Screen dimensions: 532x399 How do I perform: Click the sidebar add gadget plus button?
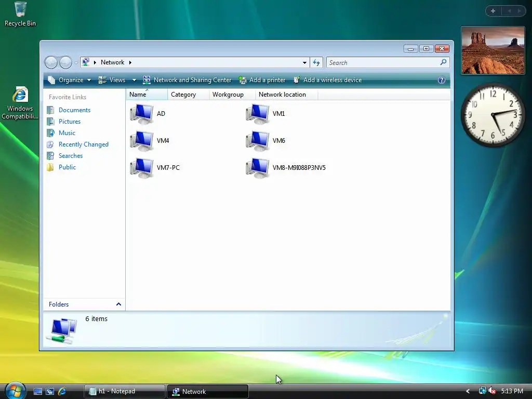click(493, 11)
